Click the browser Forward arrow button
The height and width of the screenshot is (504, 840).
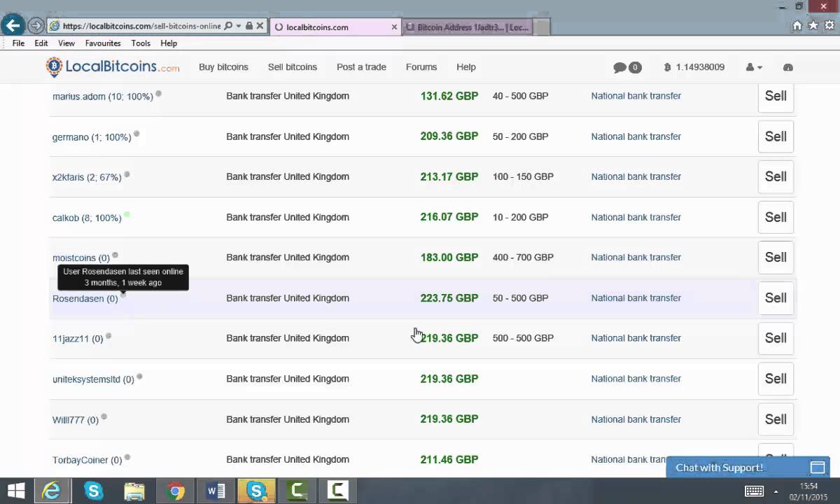[36, 27]
